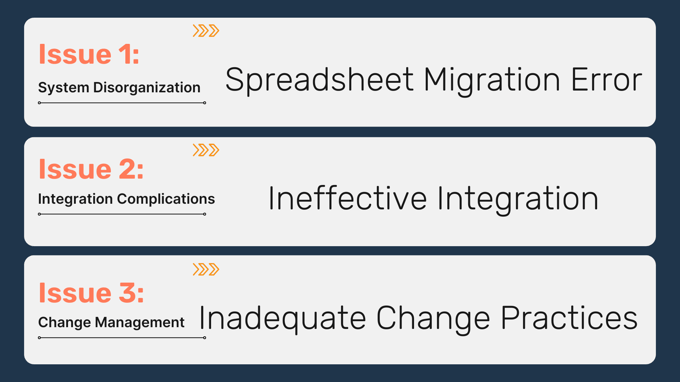Select the "Issue 2:" heading
Viewport: 680px width, 382px height.
91,169
